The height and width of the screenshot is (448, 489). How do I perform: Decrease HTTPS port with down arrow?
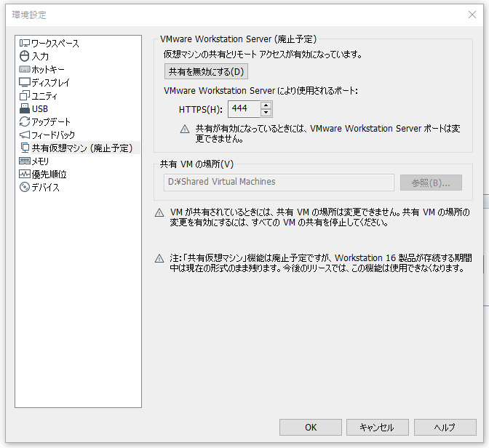pos(266,113)
